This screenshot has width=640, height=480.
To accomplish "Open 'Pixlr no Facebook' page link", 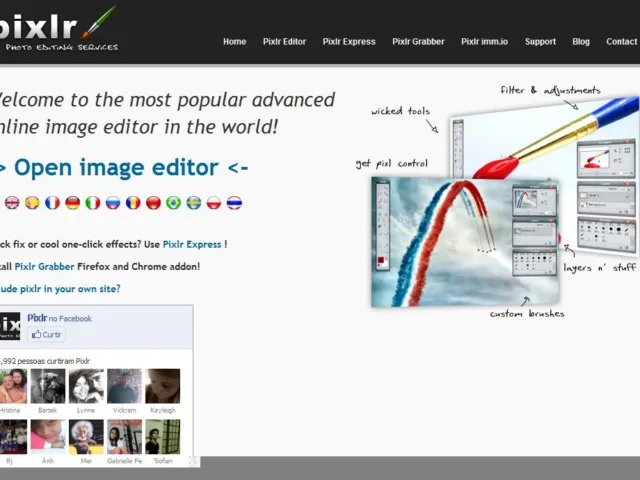I will 60,318.
